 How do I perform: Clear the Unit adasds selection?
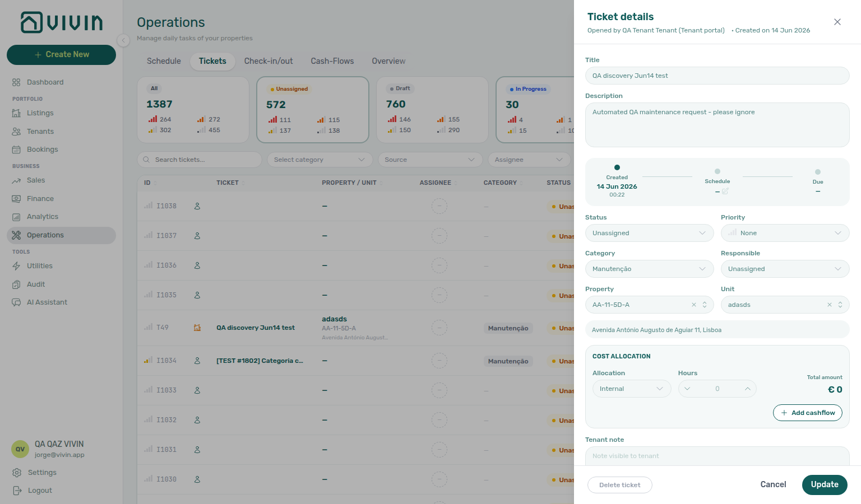tap(830, 305)
